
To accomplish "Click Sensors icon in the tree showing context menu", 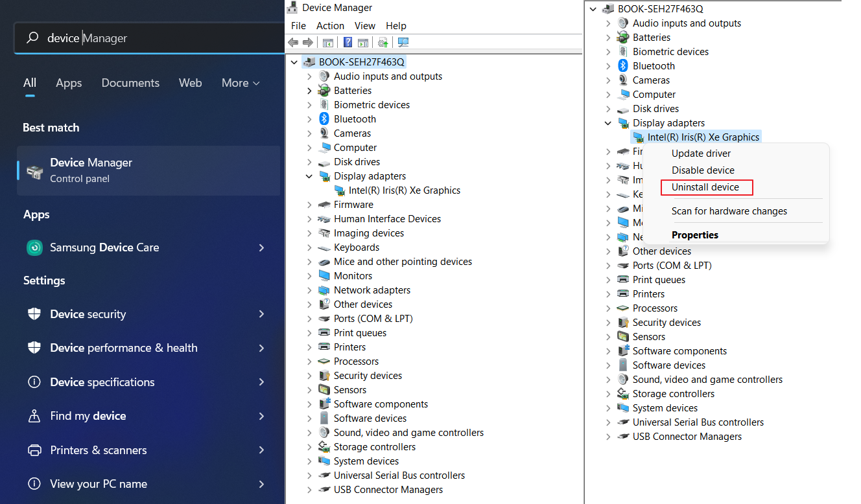I will tap(623, 337).
